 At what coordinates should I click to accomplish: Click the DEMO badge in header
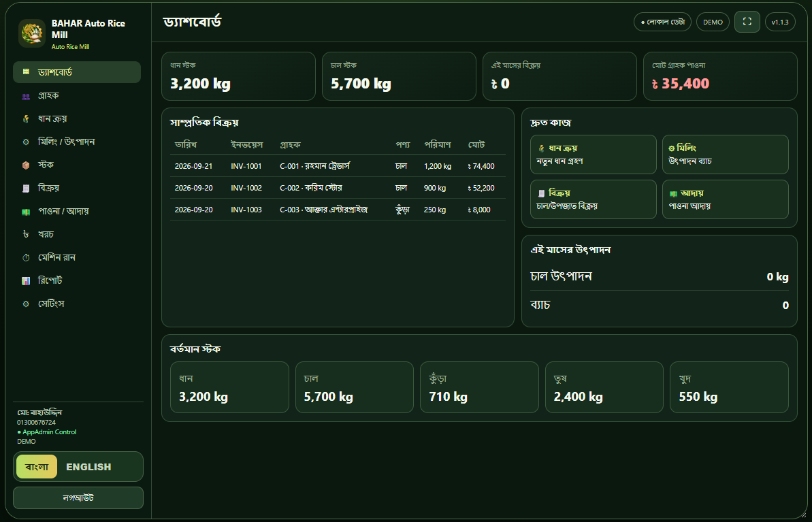713,22
